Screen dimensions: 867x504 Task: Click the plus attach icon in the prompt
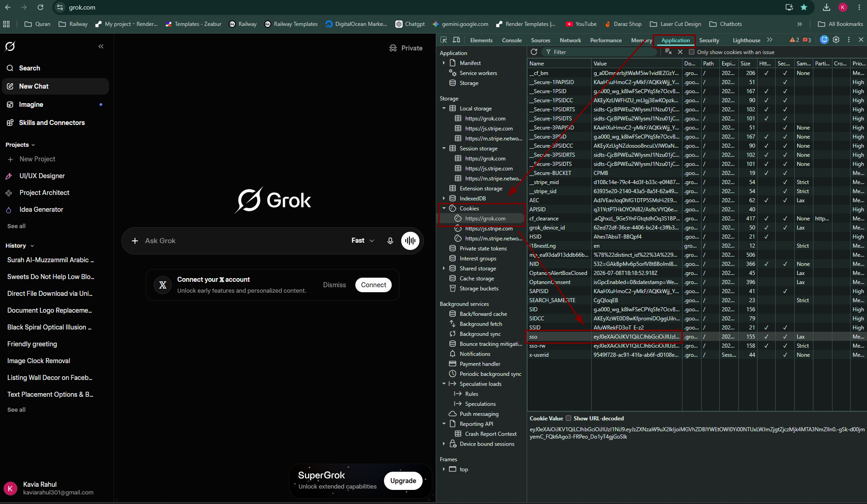(x=135, y=241)
